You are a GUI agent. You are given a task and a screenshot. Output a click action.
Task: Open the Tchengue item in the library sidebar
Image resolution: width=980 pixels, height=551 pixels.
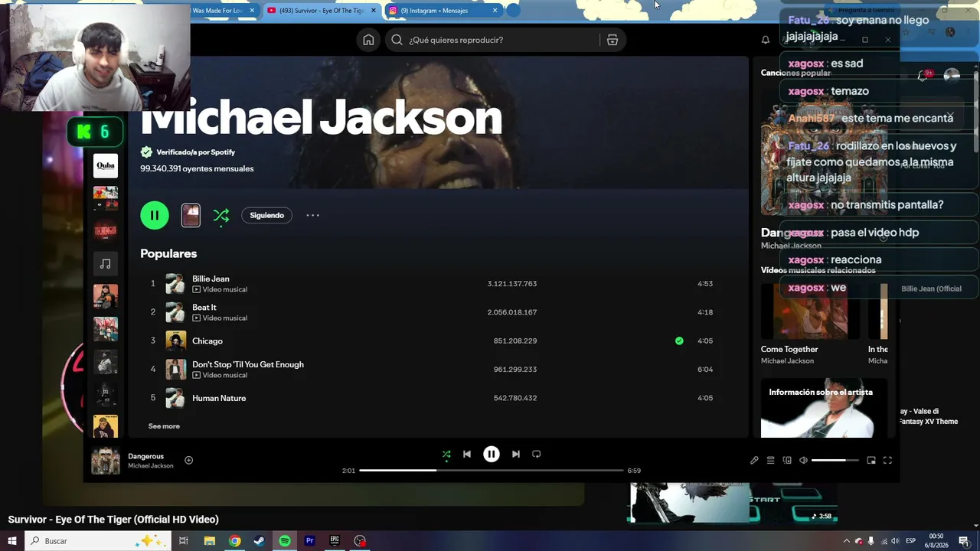click(x=106, y=230)
